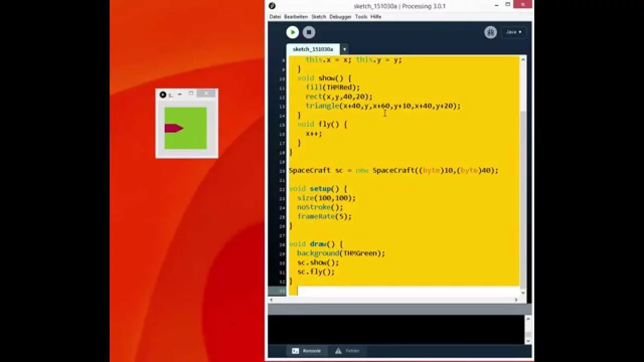Click the horizontal scroll left arrow
Screen dimensions: 644x362
pyautogui.click(x=272, y=300)
